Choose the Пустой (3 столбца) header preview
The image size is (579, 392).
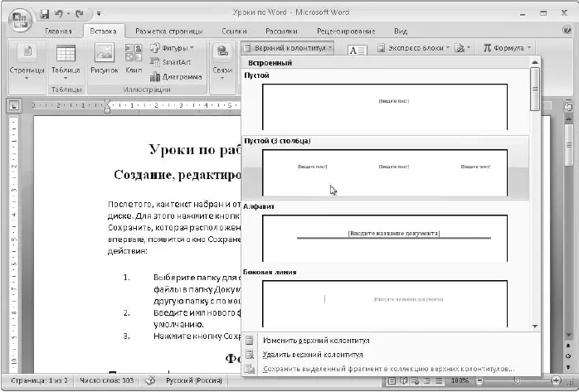385,172
